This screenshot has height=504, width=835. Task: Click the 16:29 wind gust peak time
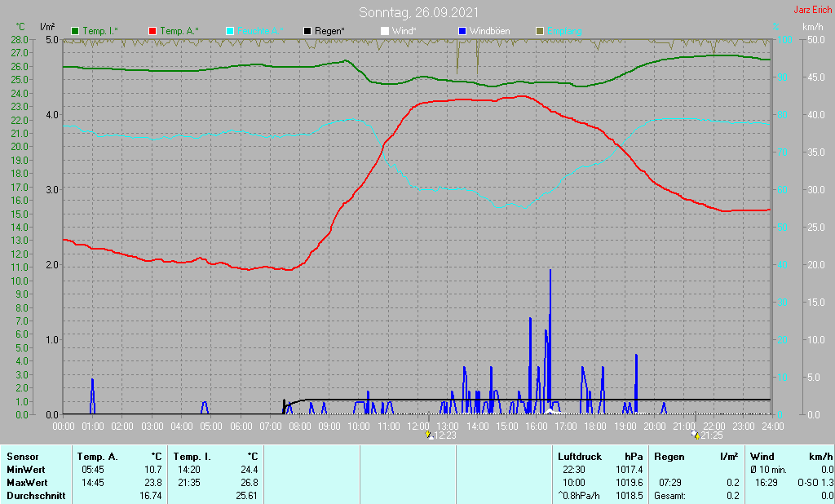(766, 483)
